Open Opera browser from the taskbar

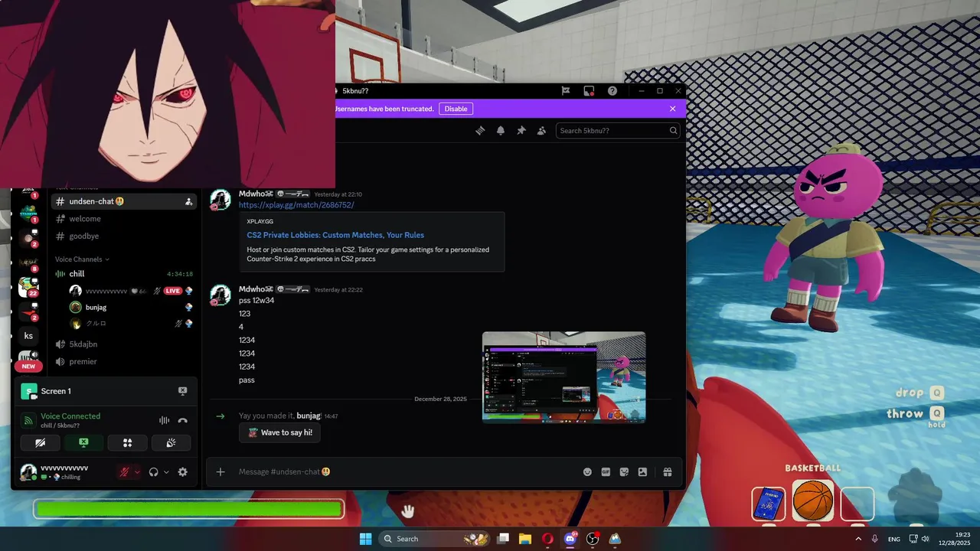[547, 539]
